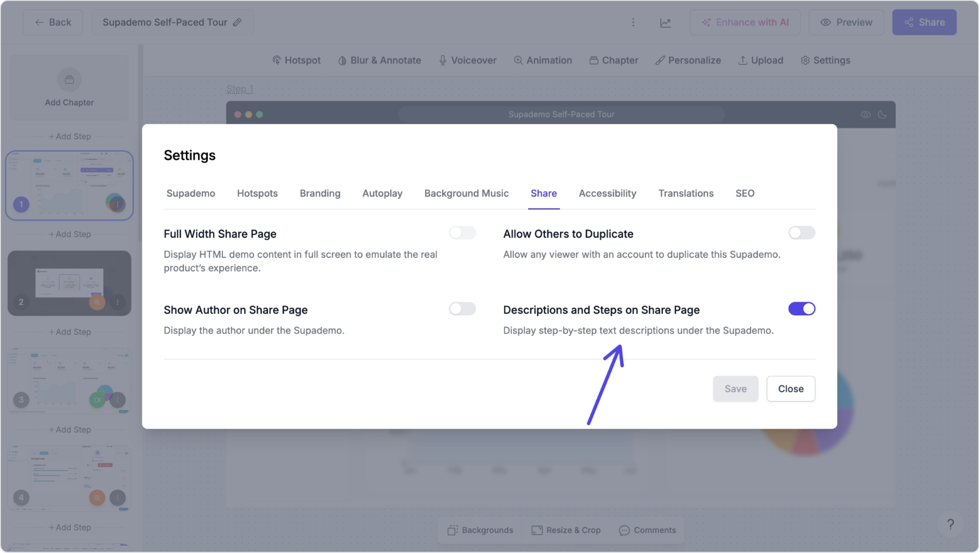Click the help question mark icon
The image size is (980, 553).
pos(950,524)
